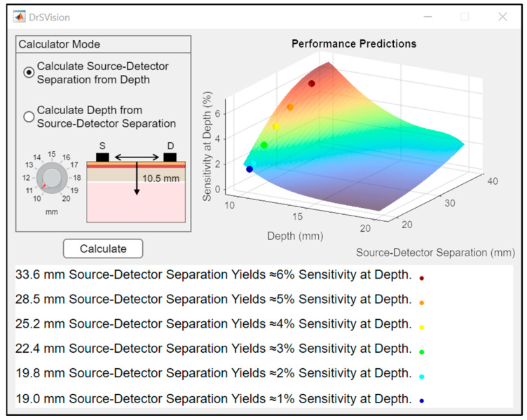
Task: Click the dark red 6% marker on surface
Action: (x=312, y=83)
